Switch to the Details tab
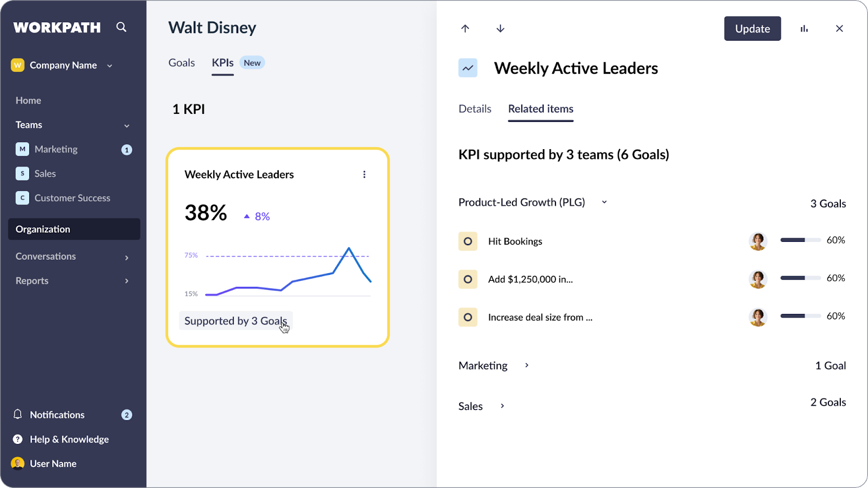This screenshot has height=488, width=868. (475, 109)
